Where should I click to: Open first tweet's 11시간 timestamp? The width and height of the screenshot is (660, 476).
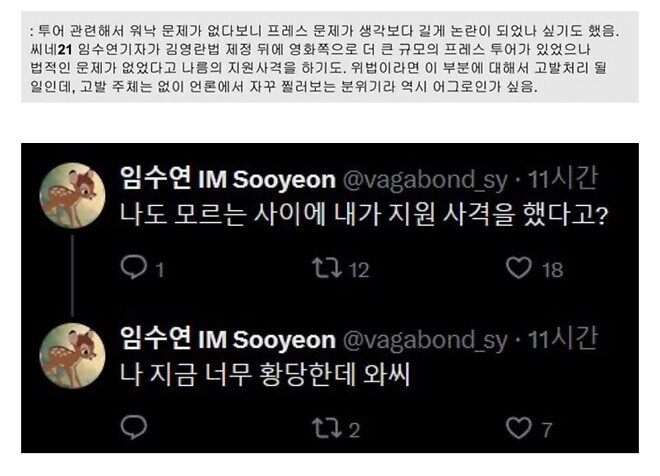(x=562, y=178)
